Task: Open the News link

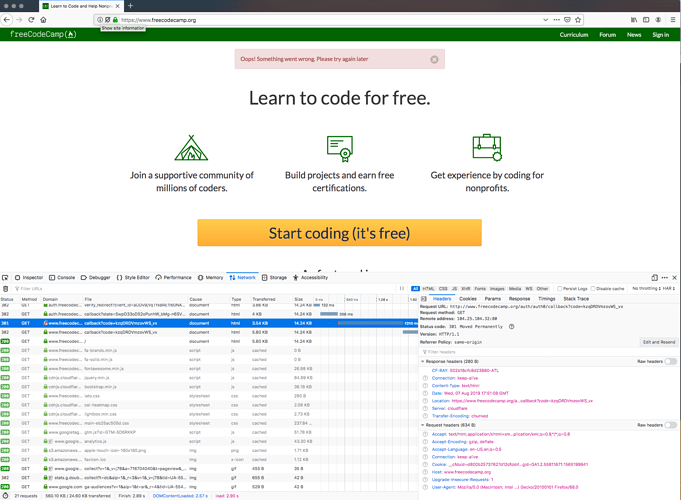Action: [x=634, y=35]
